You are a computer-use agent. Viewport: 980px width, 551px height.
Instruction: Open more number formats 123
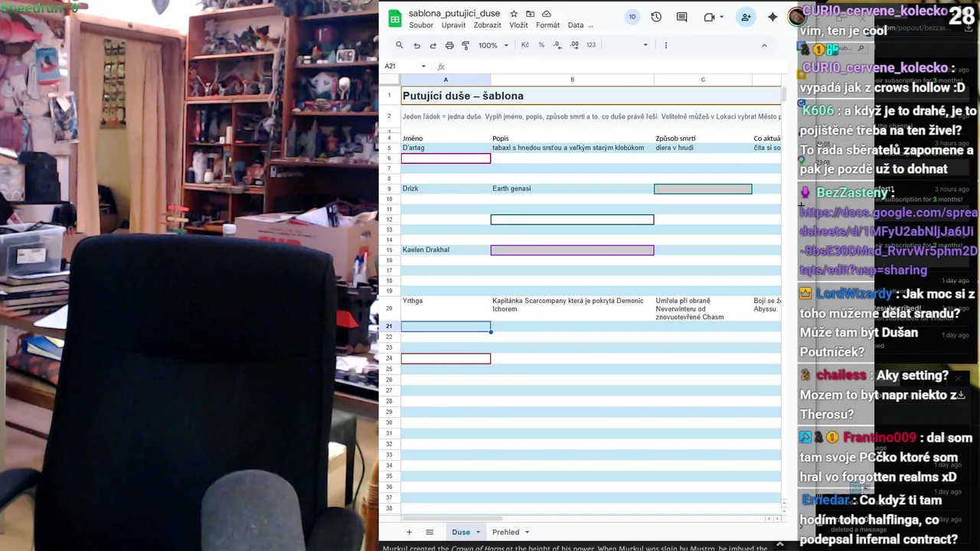[591, 45]
